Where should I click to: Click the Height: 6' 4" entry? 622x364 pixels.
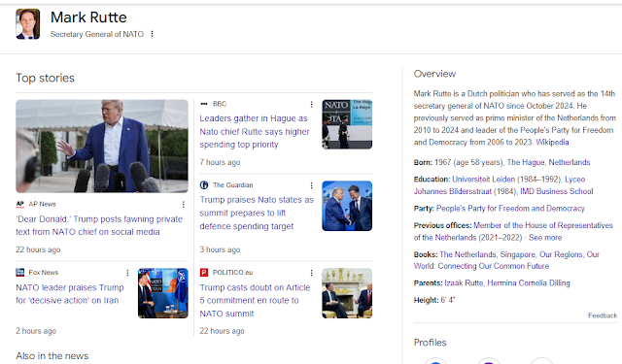click(x=434, y=300)
